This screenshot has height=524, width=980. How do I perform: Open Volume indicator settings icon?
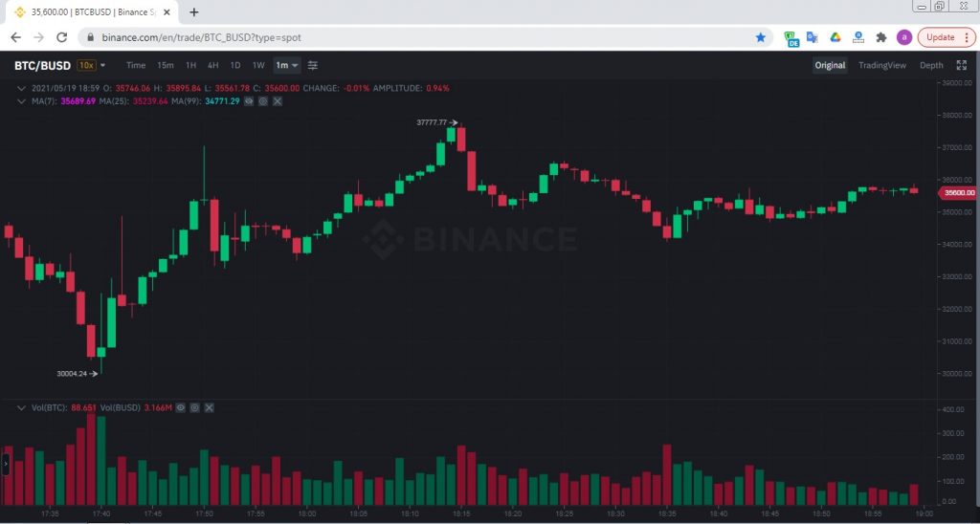coord(195,408)
